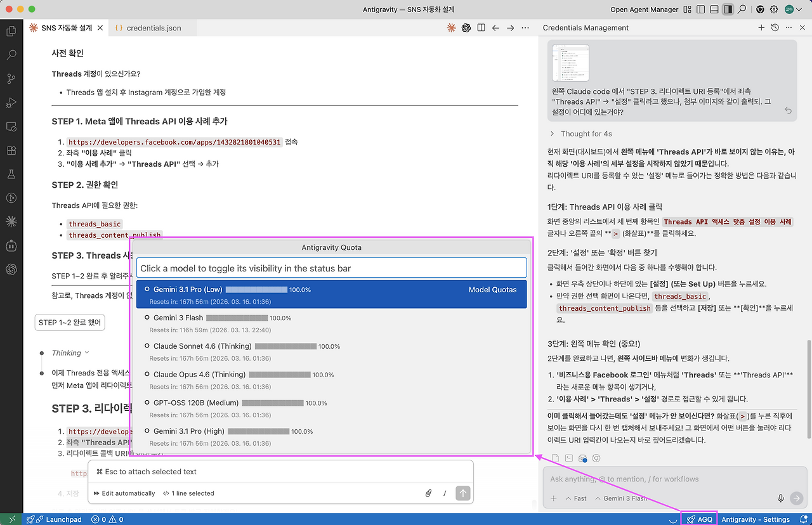Open the Source Control view
The width and height of the screenshot is (812, 525).
click(11, 79)
